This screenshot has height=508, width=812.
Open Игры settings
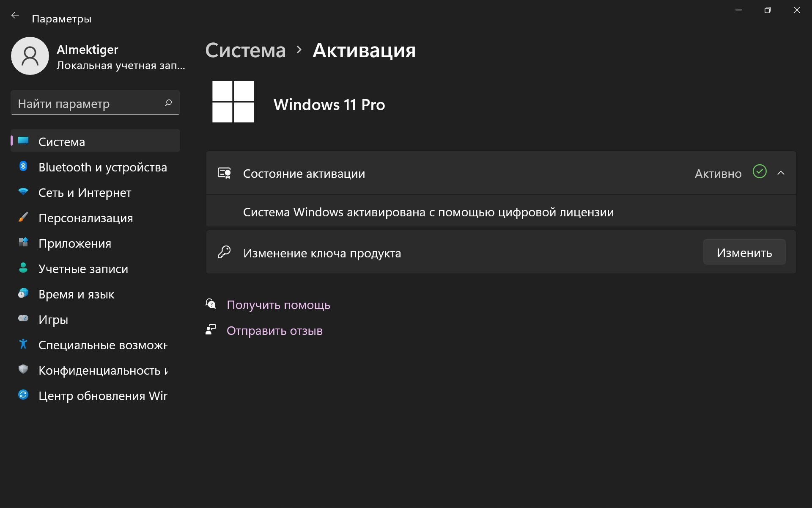pos(95,319)
